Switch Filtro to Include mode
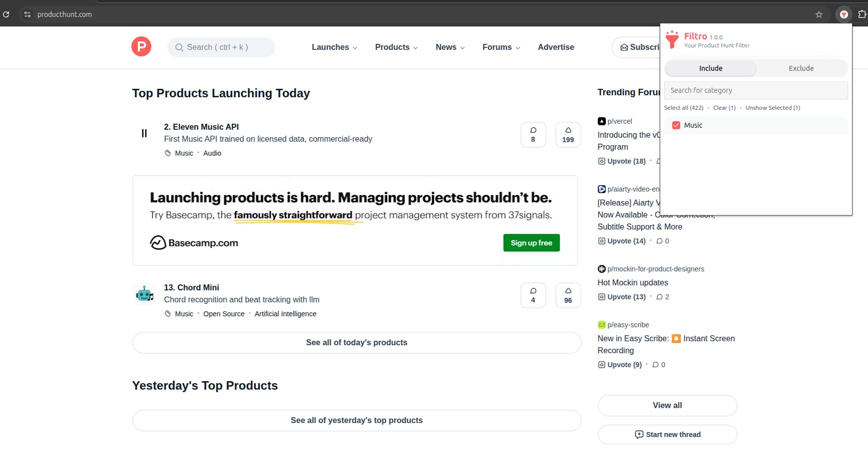 (711, 68)
